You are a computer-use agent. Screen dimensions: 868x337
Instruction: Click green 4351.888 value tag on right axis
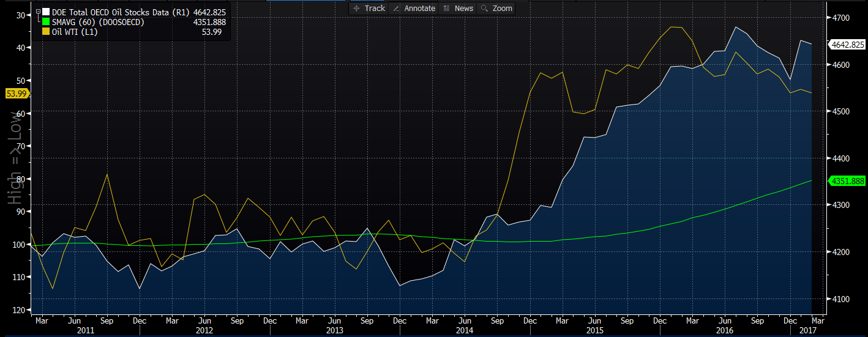pyautogui.click(x=847, y=180)
